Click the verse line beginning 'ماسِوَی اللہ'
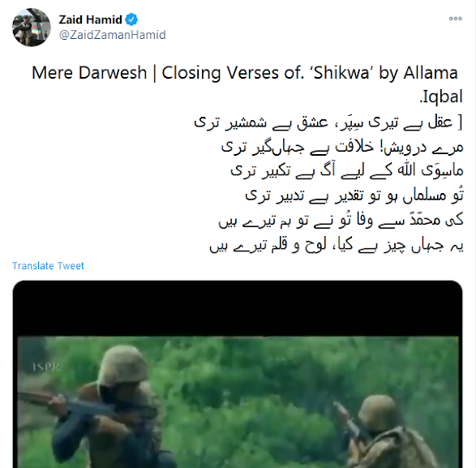 [x=347, y=170]
